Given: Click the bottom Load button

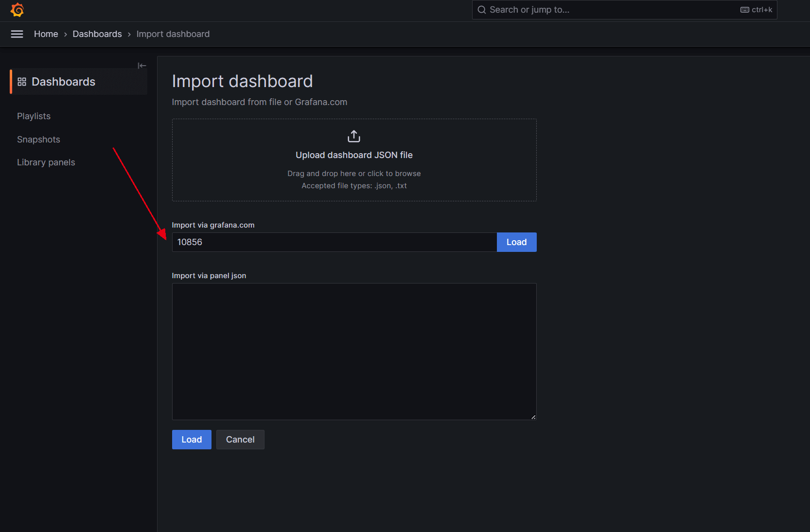Looking at the screenshot, I should pyautogui.click(x=192, y=440).
